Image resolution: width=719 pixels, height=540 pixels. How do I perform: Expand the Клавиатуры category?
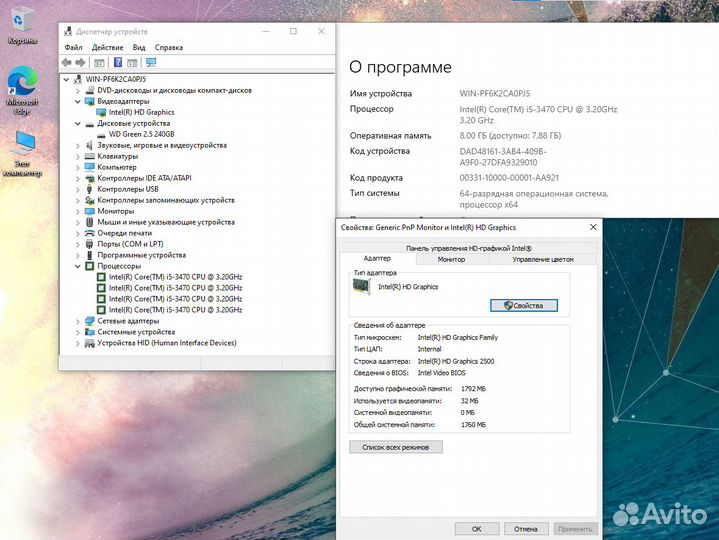pyautogui.click(x=78, y=156)
